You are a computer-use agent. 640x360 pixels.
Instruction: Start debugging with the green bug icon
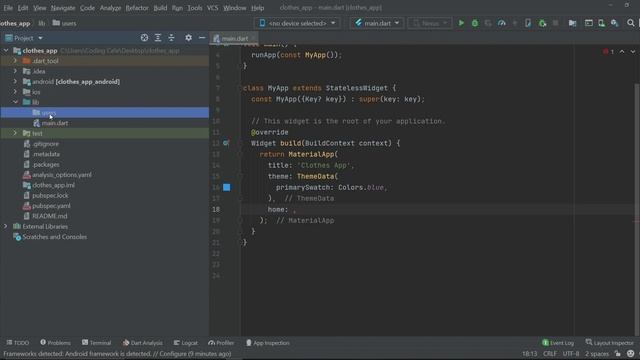(475, 23)
